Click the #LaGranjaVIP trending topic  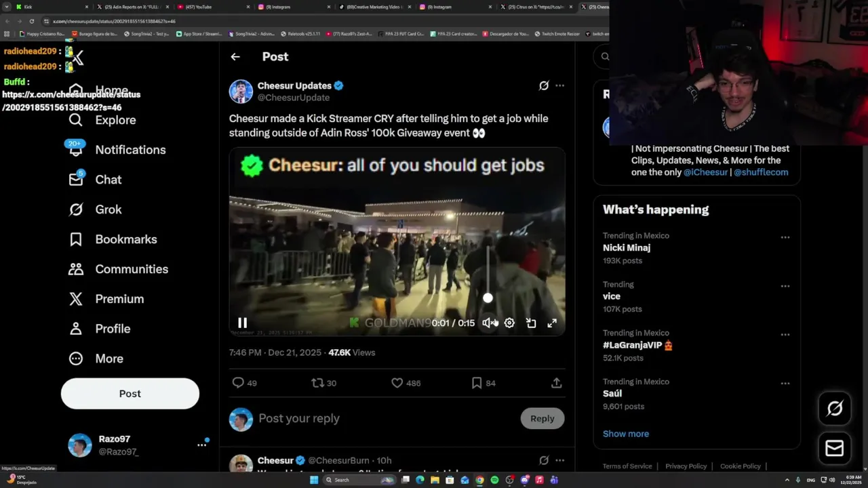637,345
